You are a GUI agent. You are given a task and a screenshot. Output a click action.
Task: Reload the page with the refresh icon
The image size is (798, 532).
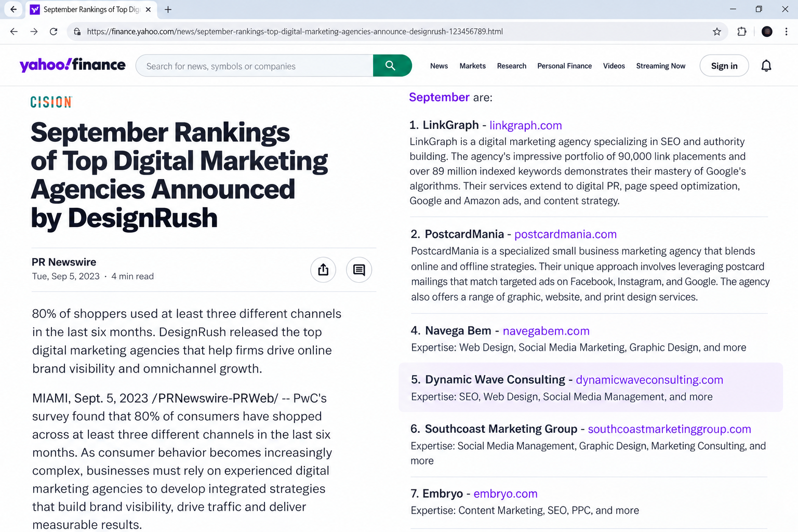point(54,32)
